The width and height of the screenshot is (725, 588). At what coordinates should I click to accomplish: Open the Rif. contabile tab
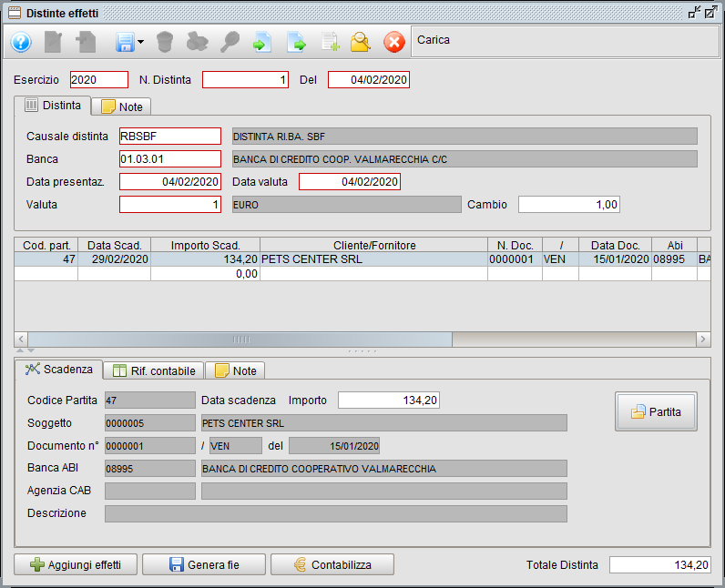[x=154, y=370]
